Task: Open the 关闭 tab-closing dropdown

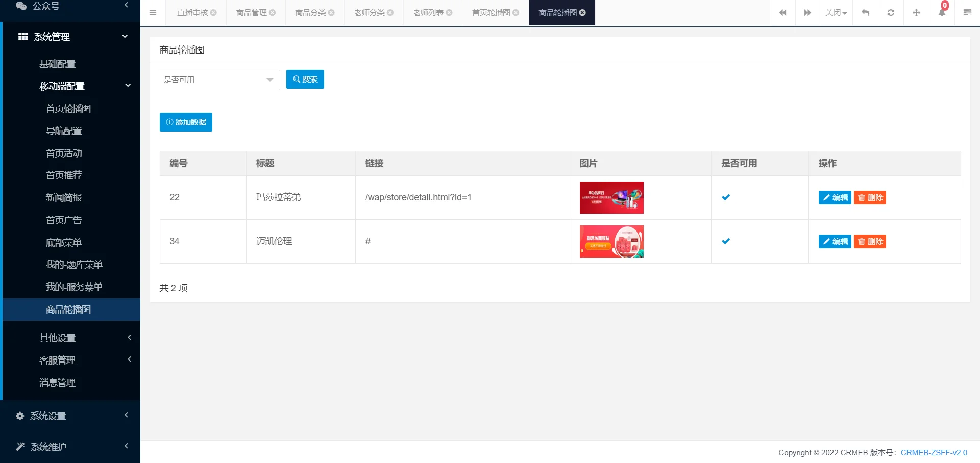Action: point(836,12)
